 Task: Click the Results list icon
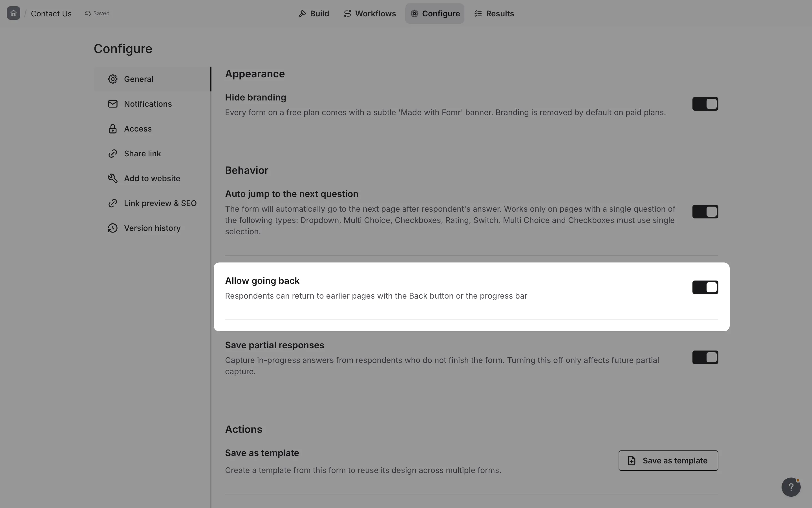(x=478, y=14)
